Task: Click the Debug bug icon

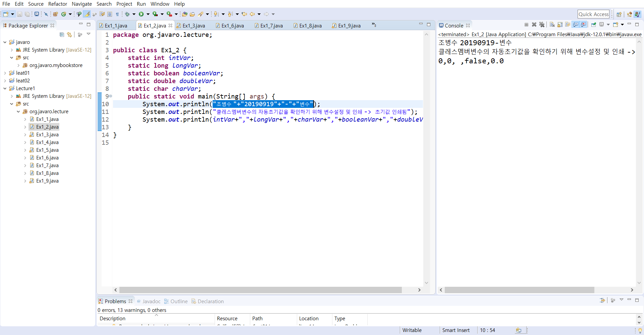Action: (x=127, y=14)
